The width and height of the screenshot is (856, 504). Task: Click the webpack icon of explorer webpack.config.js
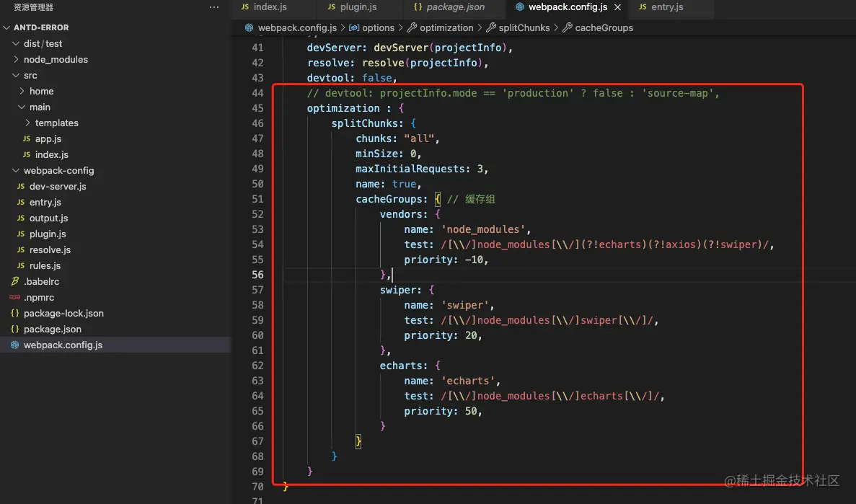tap(14, 345)
